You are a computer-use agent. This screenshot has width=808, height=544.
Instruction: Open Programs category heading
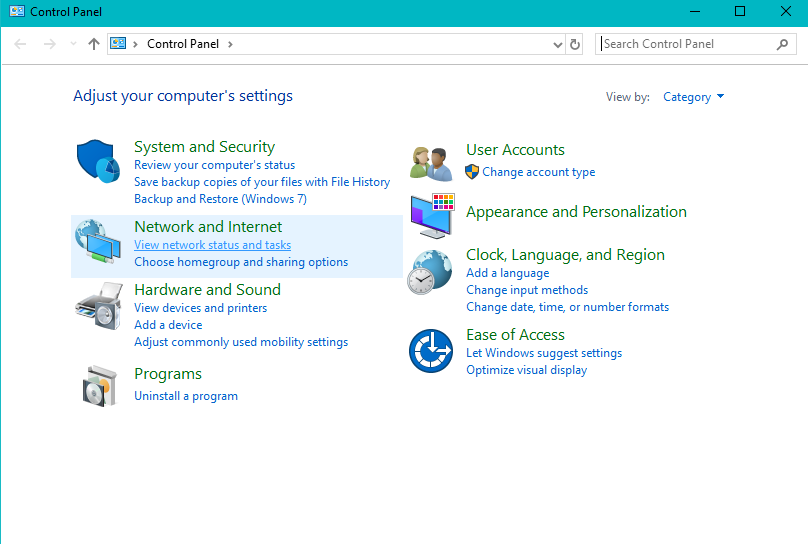[x=168, y=374]
